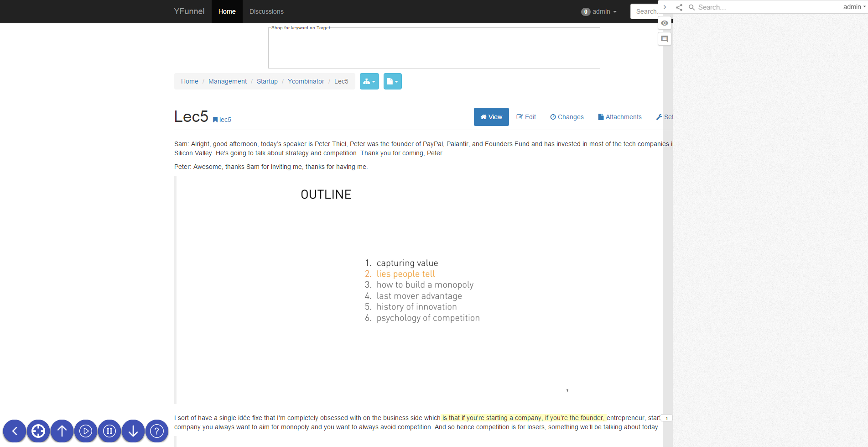Open the comment bubble button on sidebar

click(x=665, y=39)
